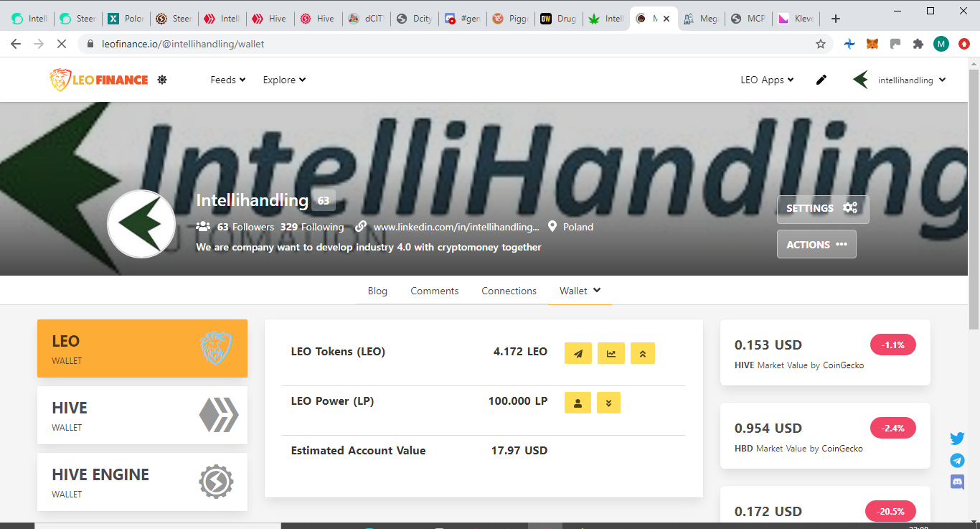Open 329 Following list

tap(312, 227)
